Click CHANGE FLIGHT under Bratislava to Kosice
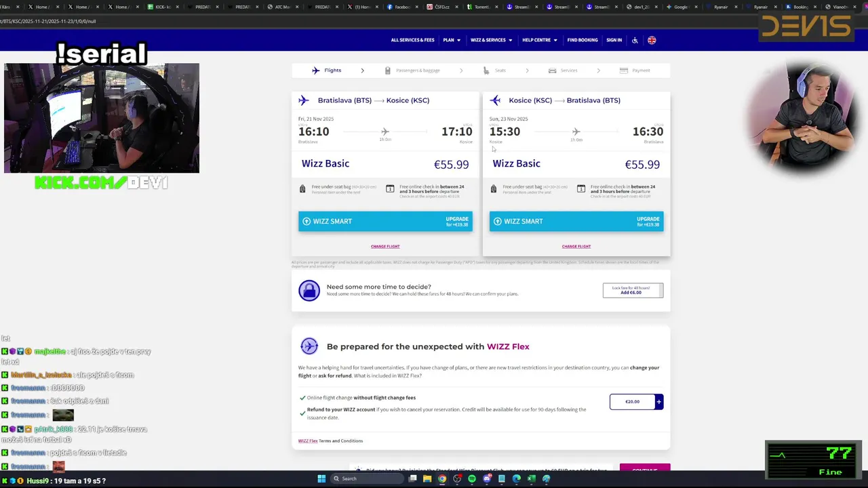 [385, 247]
